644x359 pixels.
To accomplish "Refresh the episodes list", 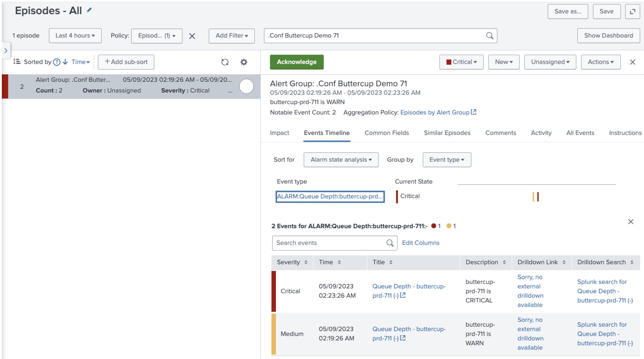I will (x=225, y=62).
